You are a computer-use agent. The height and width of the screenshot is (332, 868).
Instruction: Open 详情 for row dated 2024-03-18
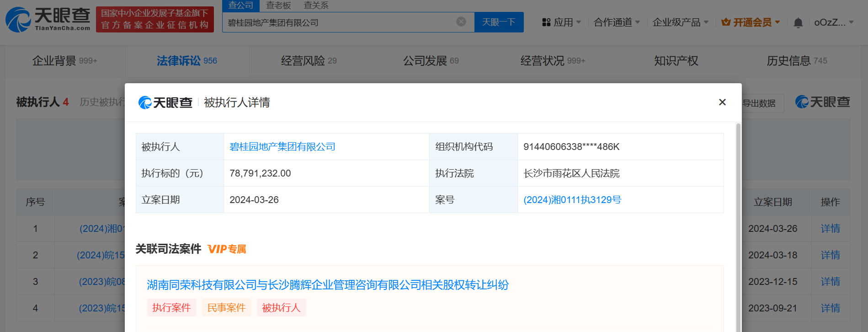pos(830,255)
